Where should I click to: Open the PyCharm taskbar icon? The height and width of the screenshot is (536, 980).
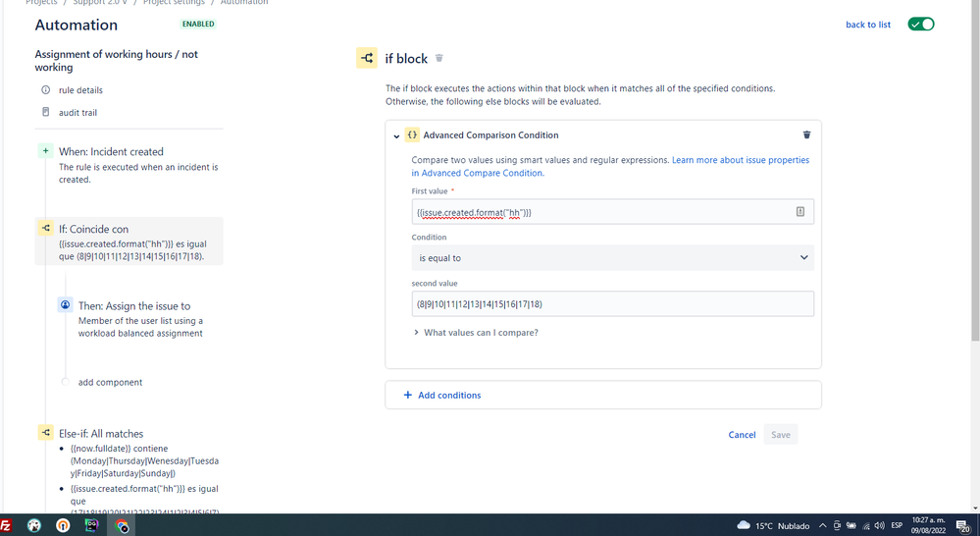[x=92, y=525]
